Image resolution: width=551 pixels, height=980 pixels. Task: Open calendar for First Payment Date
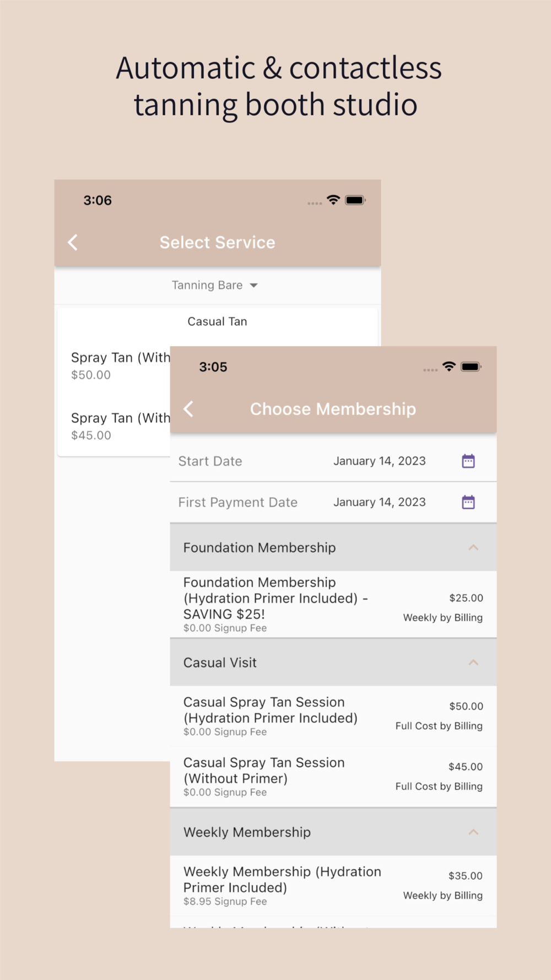click(x=468, y=502)
